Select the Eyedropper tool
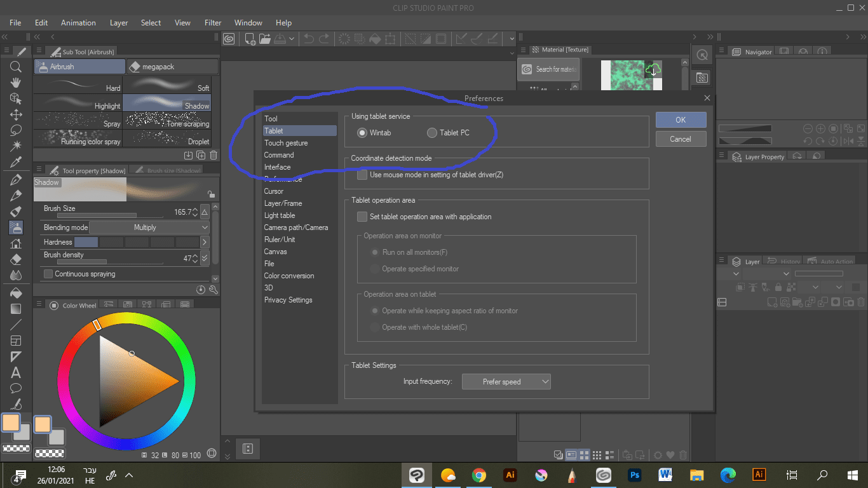This screenshot has height=488, width=868. click(16, 163)
